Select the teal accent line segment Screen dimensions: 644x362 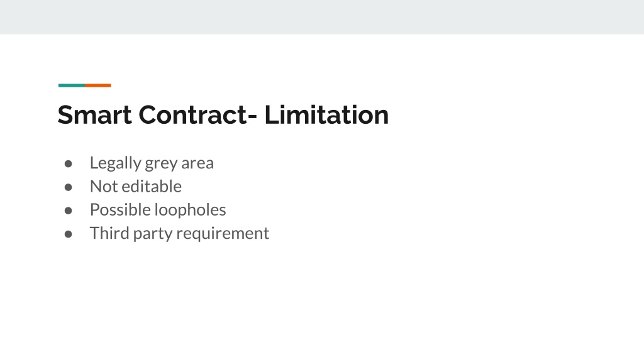tap(72, 85)
